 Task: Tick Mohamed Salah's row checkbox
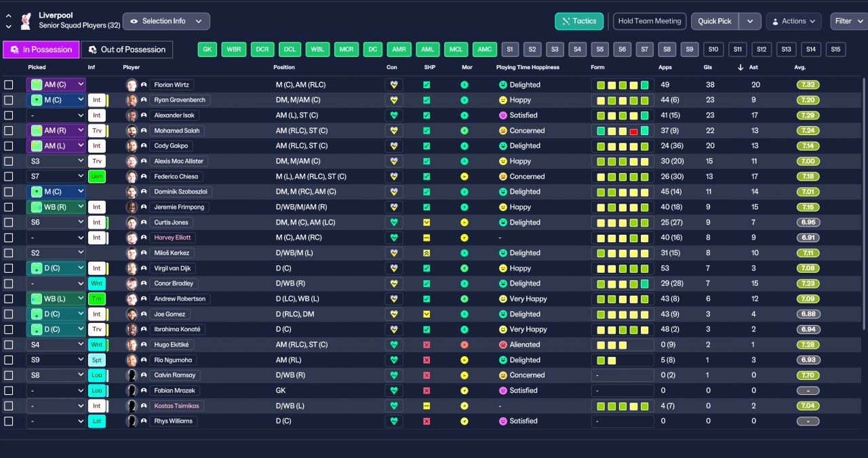[9, 131]
